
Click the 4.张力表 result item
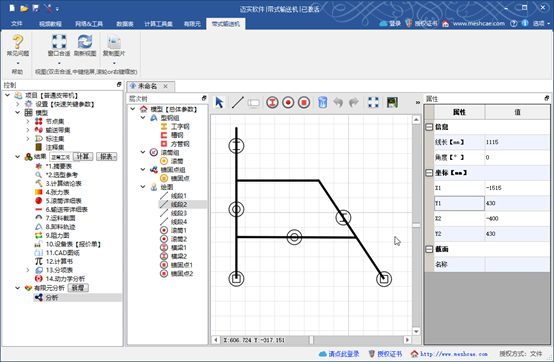point(57,192)
